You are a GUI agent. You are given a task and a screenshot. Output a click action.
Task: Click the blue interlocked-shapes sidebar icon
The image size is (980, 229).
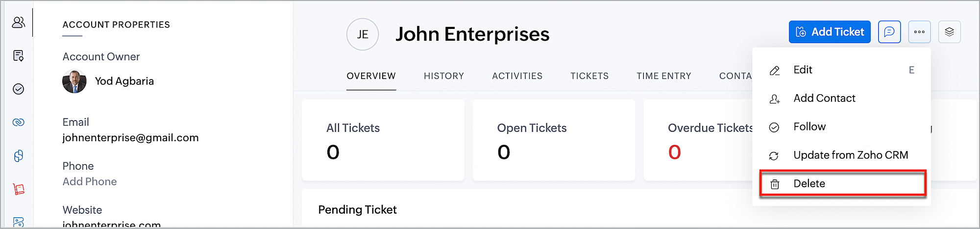point(19,156)
